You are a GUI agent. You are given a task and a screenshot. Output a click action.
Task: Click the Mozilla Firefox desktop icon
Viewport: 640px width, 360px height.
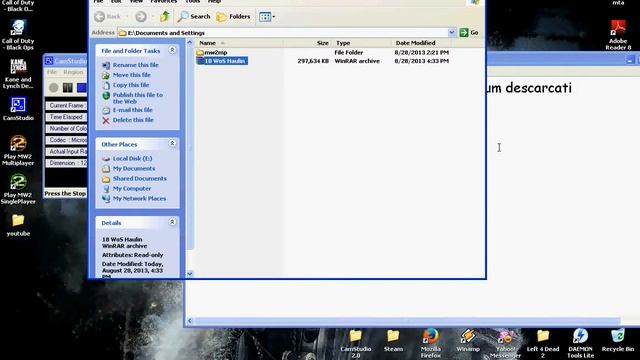431,343
